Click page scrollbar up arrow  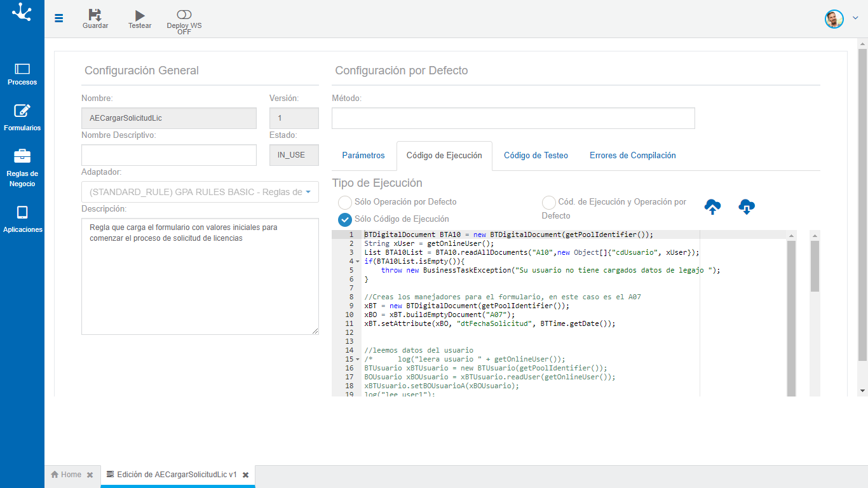(862, 44)
